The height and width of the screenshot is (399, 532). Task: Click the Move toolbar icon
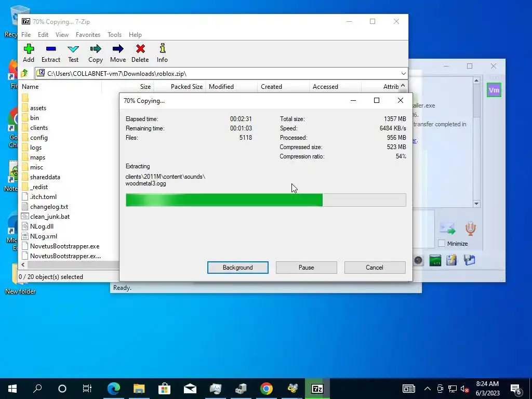click(x=118, y=49)
